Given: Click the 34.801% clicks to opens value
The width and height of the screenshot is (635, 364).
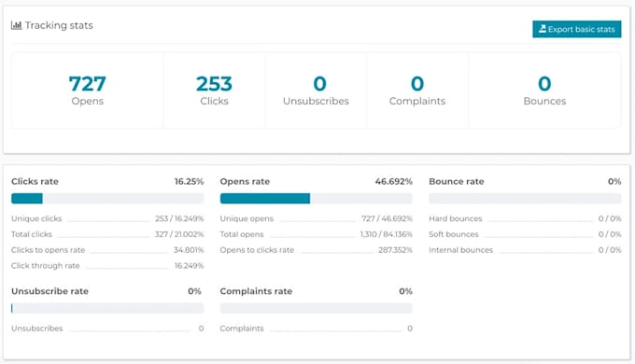Looking at the screenshot, I should pos(189,250).
